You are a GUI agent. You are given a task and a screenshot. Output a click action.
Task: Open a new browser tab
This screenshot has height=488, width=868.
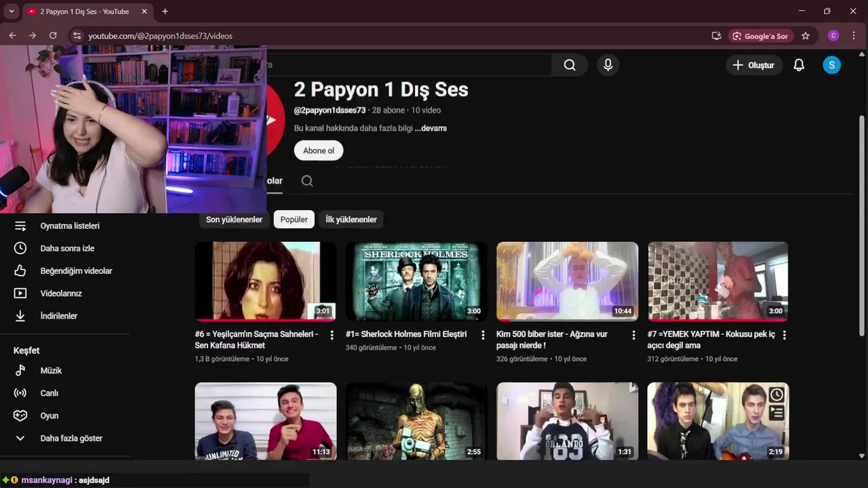coord(165,12)
